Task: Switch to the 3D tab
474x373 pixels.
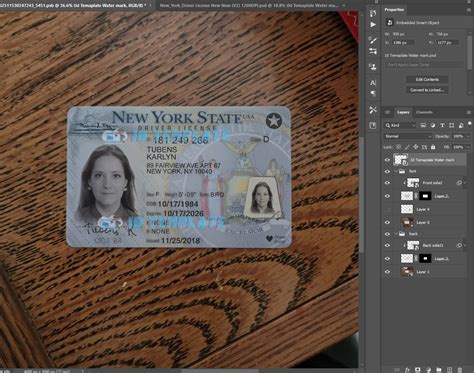Action: (x=388, y=112)
